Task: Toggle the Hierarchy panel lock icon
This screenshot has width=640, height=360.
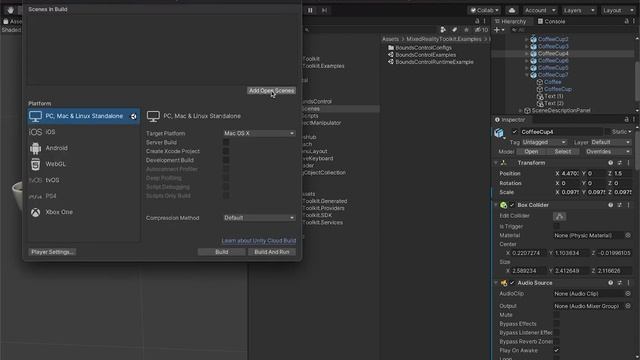Action: coord(627,21)
